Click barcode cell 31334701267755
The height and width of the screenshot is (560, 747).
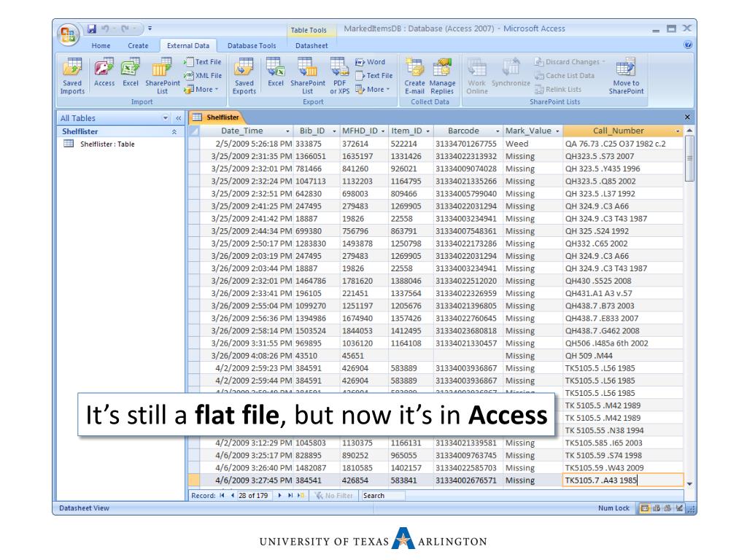[468, 144]
